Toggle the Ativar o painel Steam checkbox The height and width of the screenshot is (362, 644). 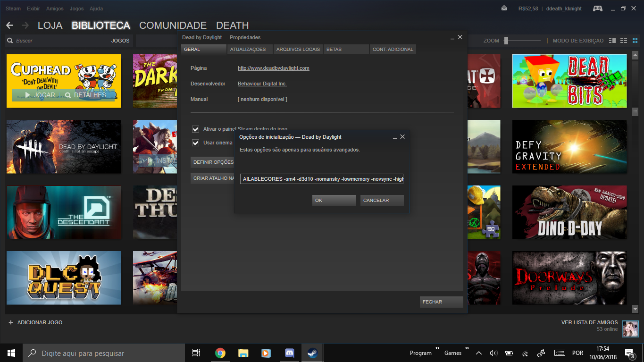click(195, 129)
